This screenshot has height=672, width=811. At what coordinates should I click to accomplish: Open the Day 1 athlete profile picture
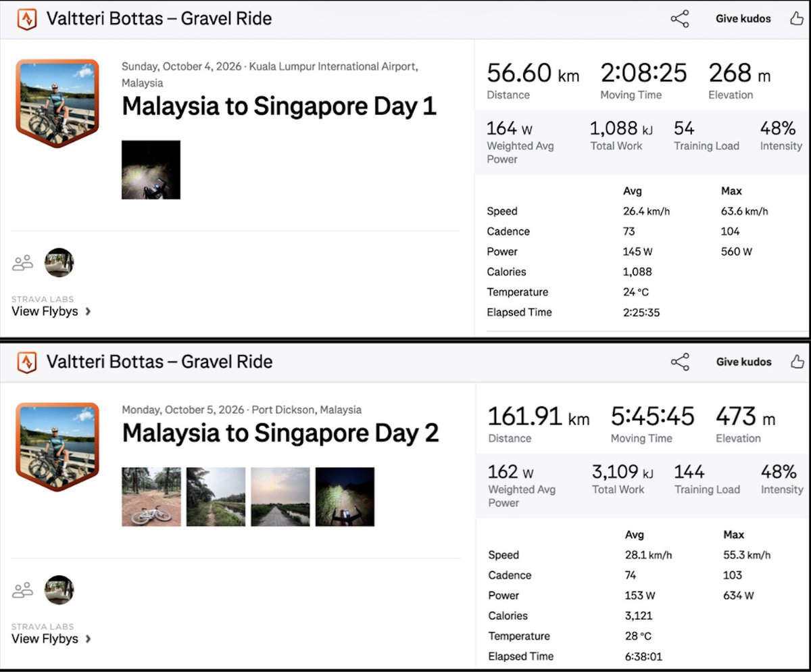pos(57,103)
